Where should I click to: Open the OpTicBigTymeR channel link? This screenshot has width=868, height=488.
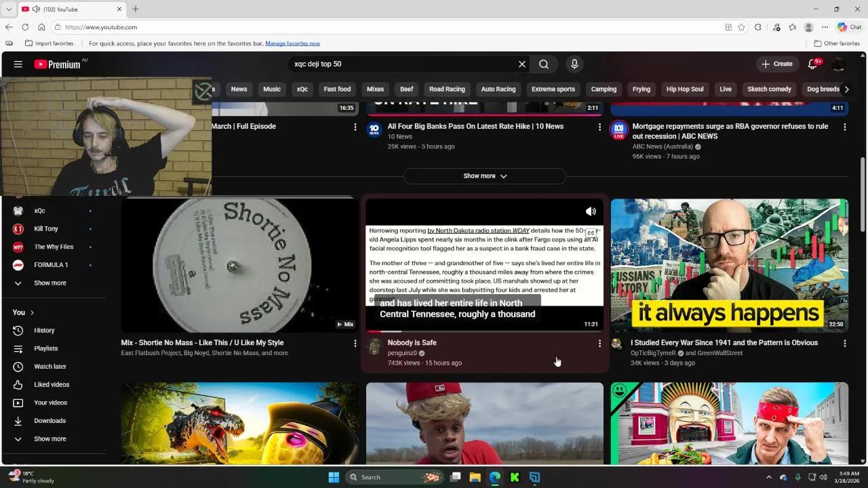[x=653, y=353]
